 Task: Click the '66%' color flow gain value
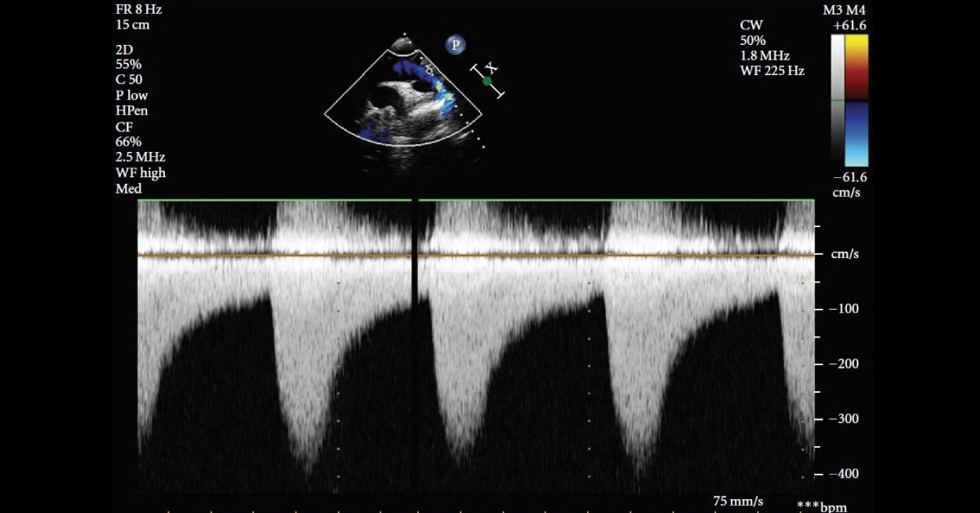(129, 141)
